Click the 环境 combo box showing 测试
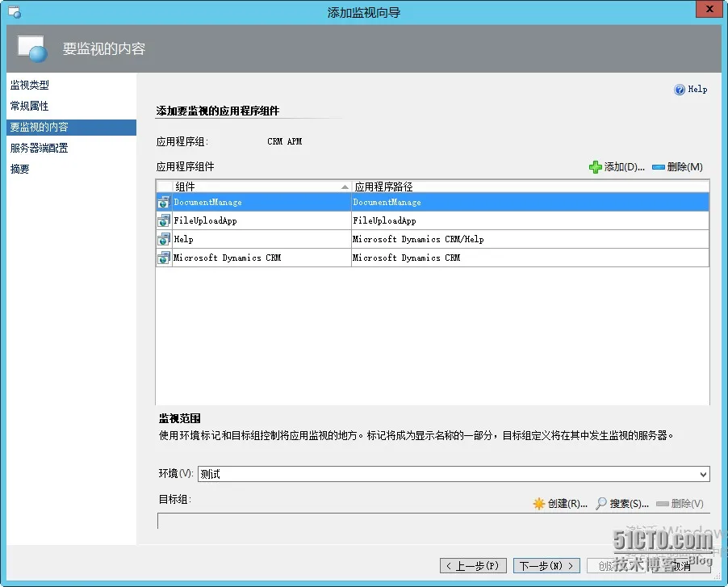The image size is (728, 587). [x=454, y=474]
